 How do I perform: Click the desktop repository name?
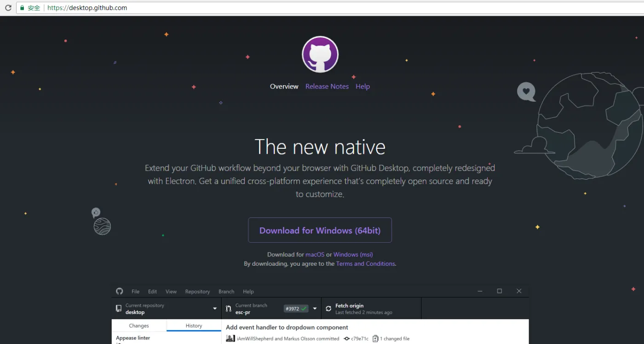point(135,312)
